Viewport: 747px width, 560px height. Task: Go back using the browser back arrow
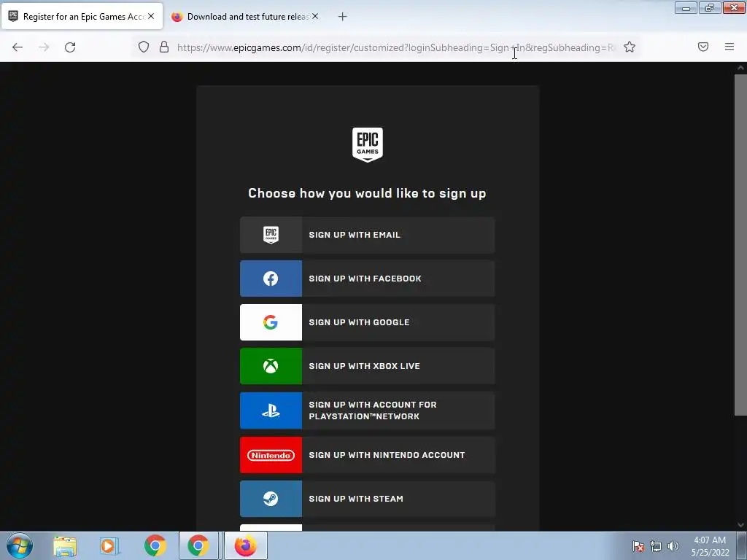(x=18, y=47)
